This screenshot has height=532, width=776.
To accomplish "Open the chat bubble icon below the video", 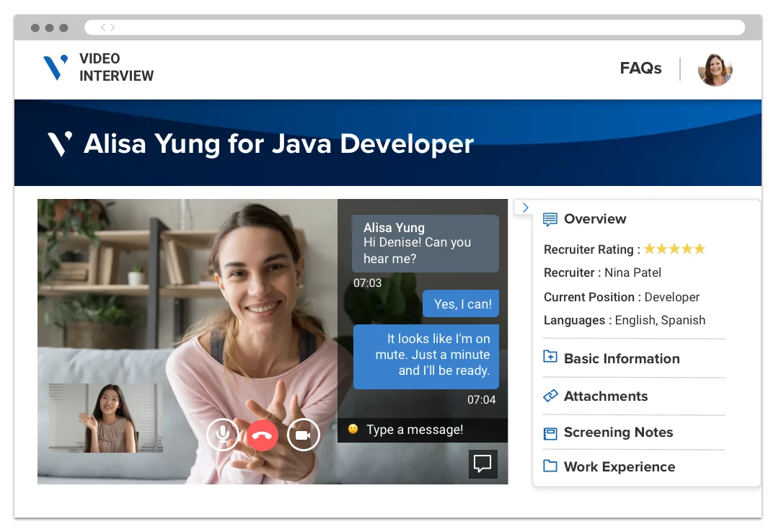I will [482, 464].
